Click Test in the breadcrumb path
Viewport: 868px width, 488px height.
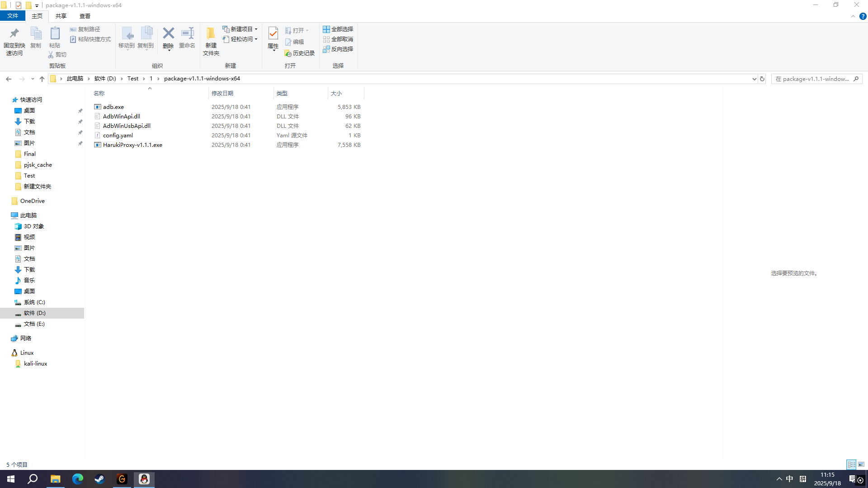pyautogui.click(x=133, y=79)
